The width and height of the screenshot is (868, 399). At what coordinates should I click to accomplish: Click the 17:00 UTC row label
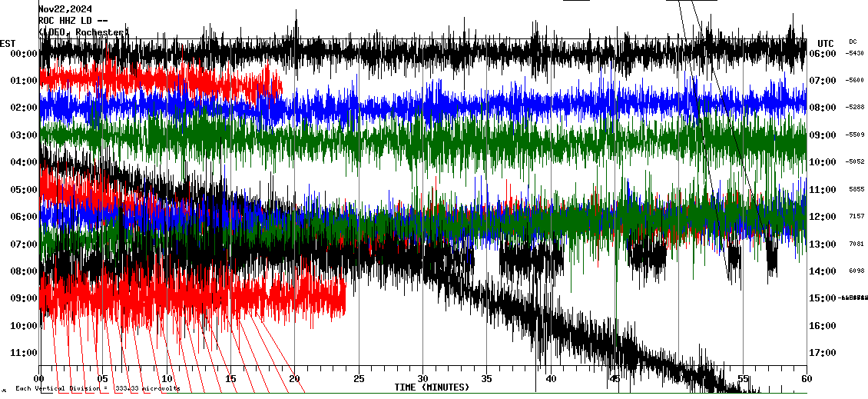tap(821, 353)
